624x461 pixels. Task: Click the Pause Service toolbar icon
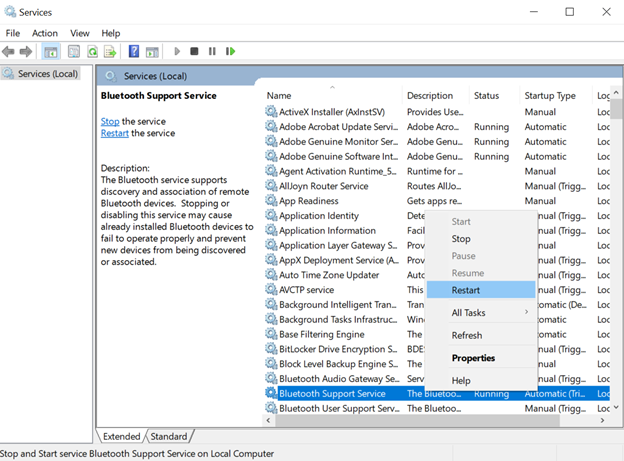tap(212, 51)
